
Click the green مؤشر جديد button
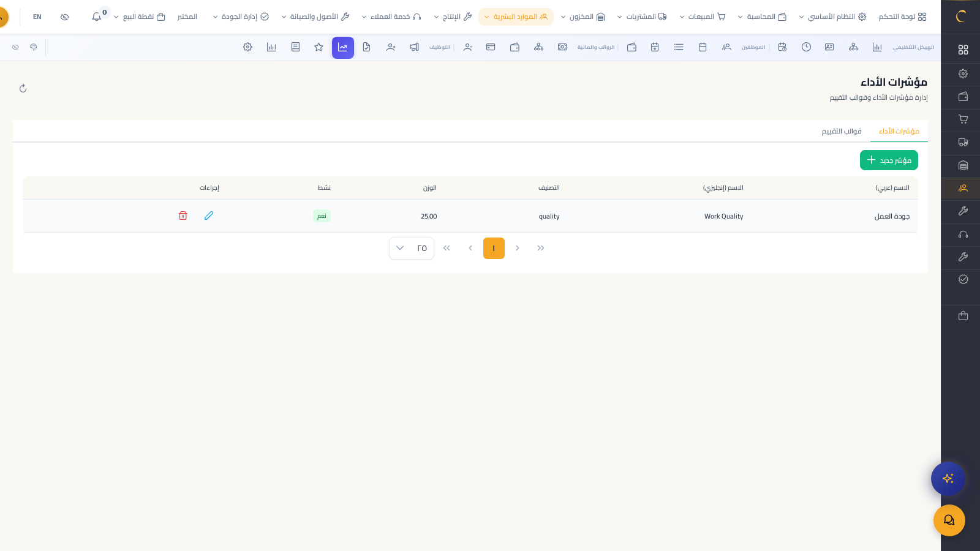point(889,160)
